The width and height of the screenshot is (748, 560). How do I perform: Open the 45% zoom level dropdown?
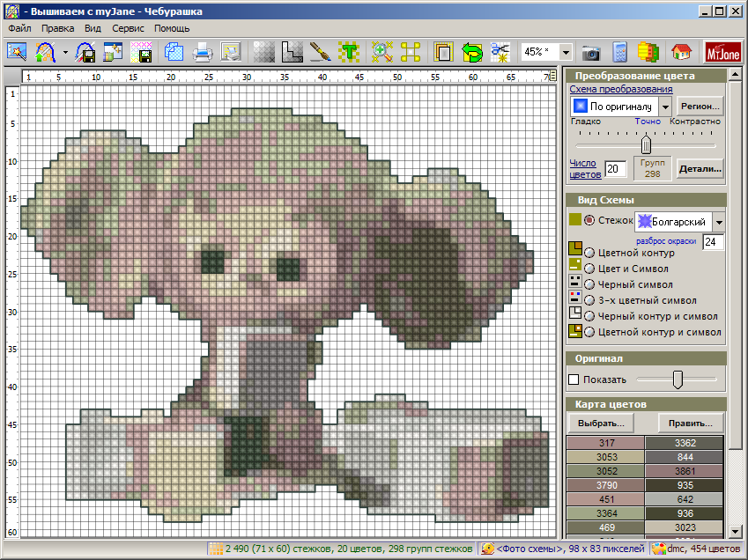(566, 52)
